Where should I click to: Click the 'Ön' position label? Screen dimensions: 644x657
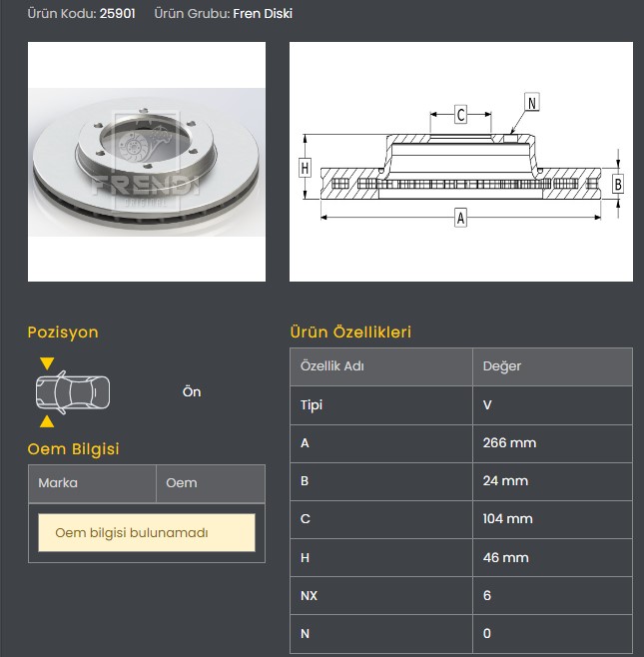coord(192,392)
